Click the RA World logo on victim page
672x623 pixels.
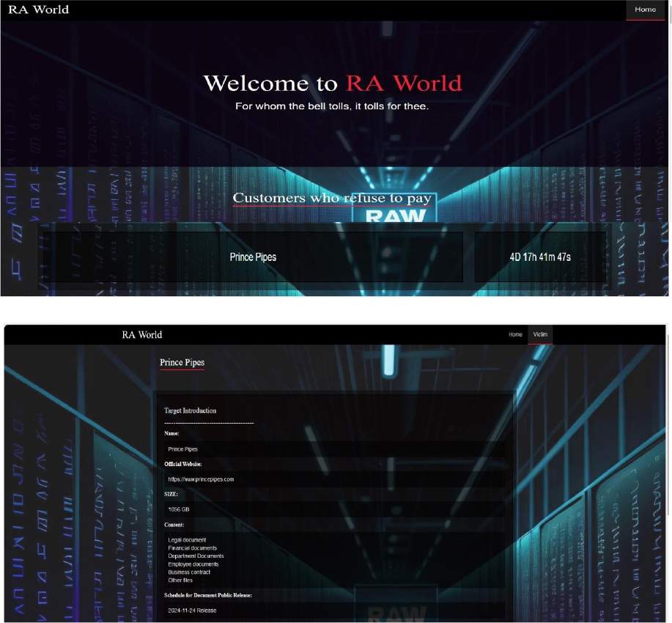coord(142,334)
